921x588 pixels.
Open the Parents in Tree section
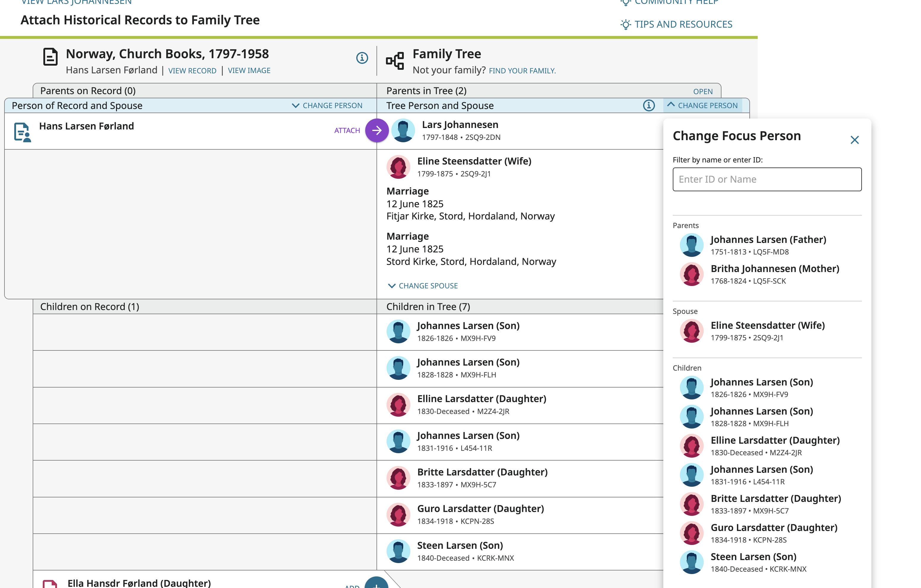[x=702, y=91]
